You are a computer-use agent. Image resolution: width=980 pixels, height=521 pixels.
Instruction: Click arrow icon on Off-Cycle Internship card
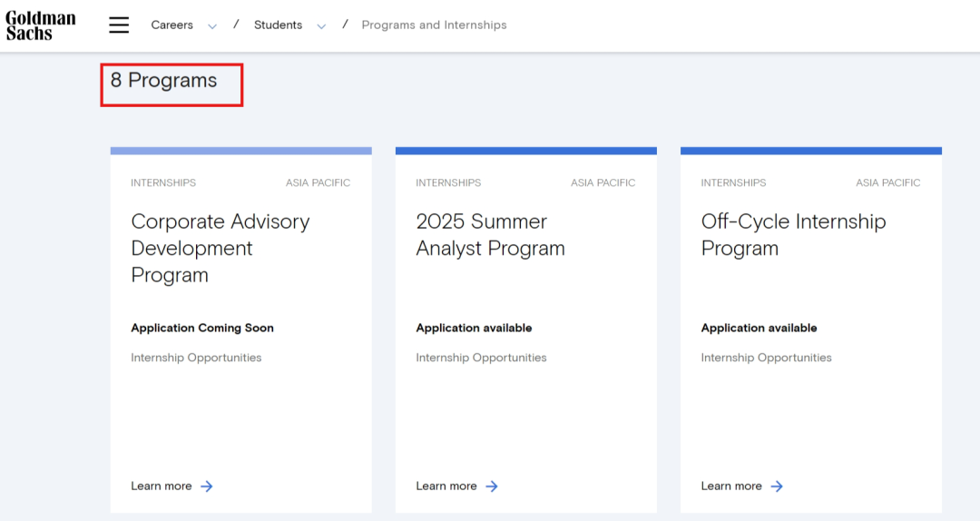777,486
